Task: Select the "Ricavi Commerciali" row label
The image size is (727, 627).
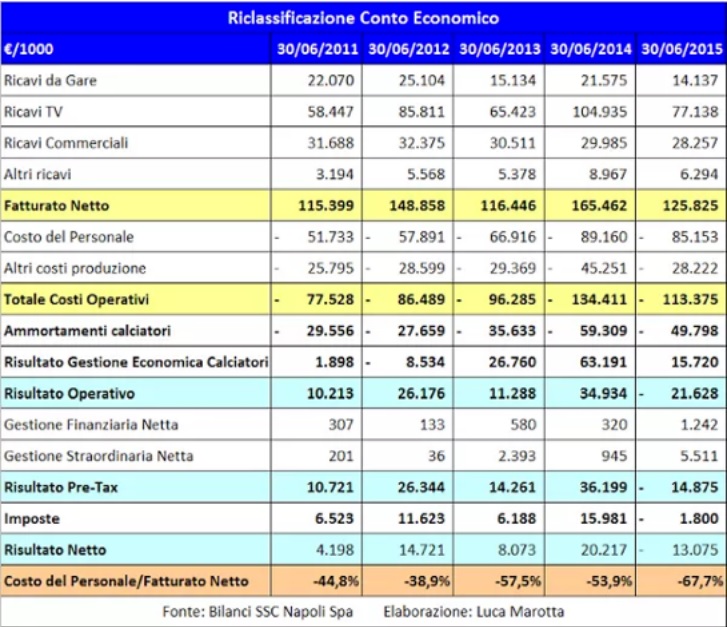Action: pos(66,143)
